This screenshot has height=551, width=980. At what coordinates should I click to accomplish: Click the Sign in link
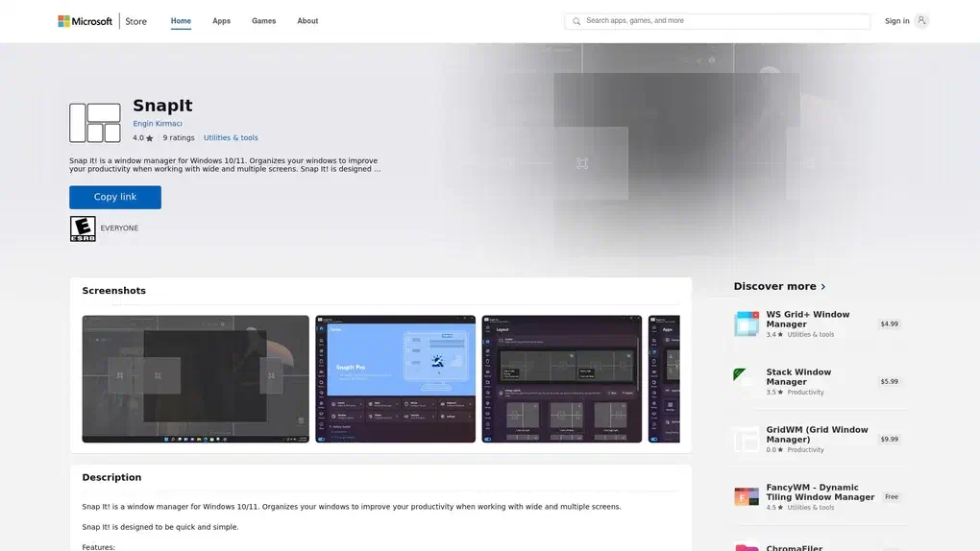coord(896,21)
